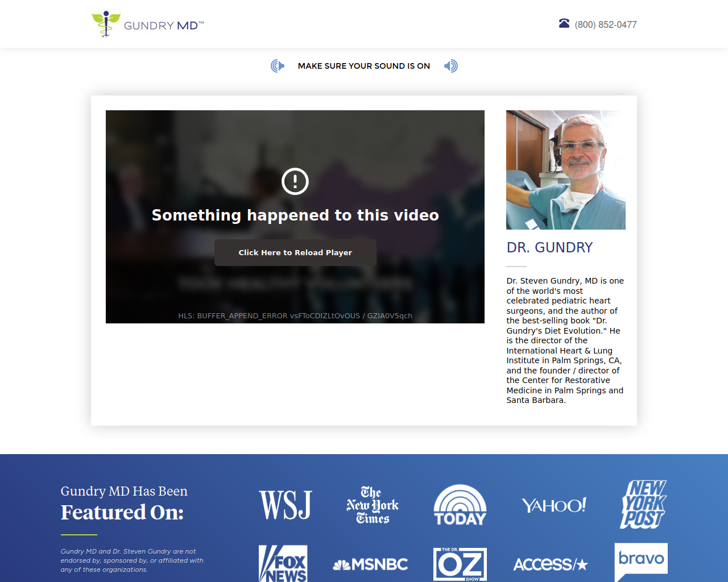Image resolution: width=728 pixels, height=582 pixels.
Task: Call the (800) 852-0477 phone number
Action: click(x=606, y=24)
